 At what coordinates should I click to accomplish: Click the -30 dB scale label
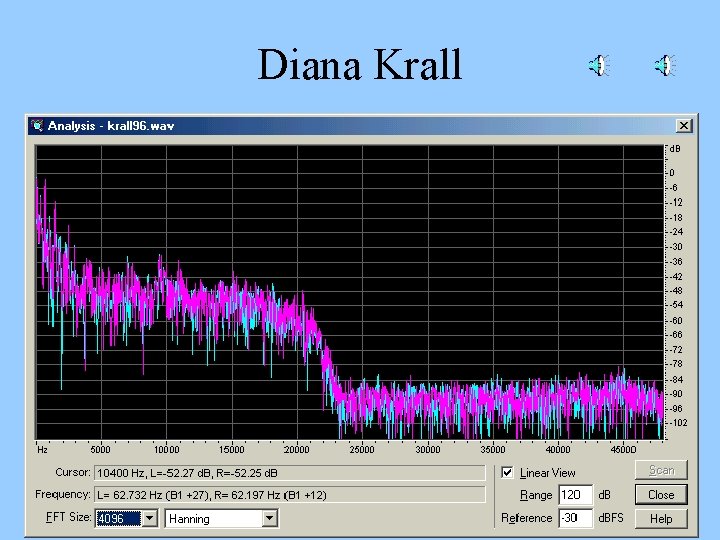pyautogui.click(x=675, y=247)
